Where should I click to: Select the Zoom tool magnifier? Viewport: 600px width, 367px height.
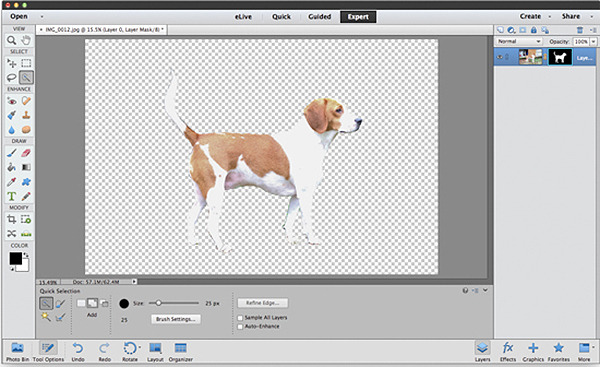[x=11, y=40]
